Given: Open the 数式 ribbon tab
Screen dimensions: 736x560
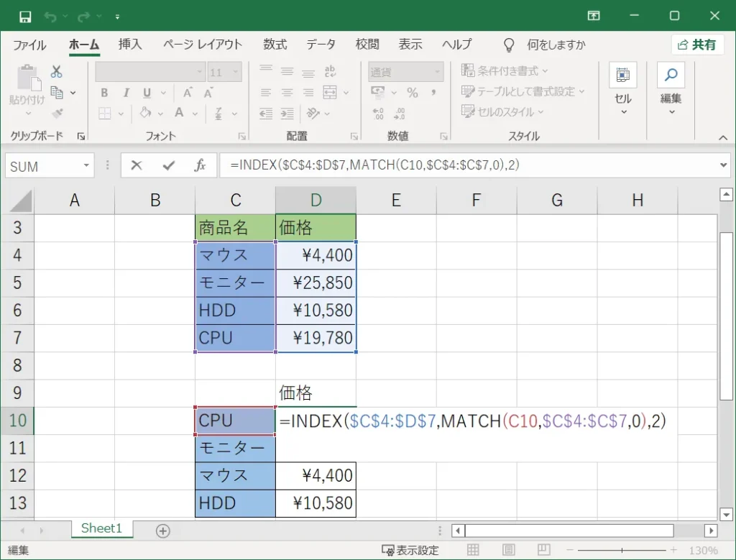Looking at the screenshot, I should [275, 45].
